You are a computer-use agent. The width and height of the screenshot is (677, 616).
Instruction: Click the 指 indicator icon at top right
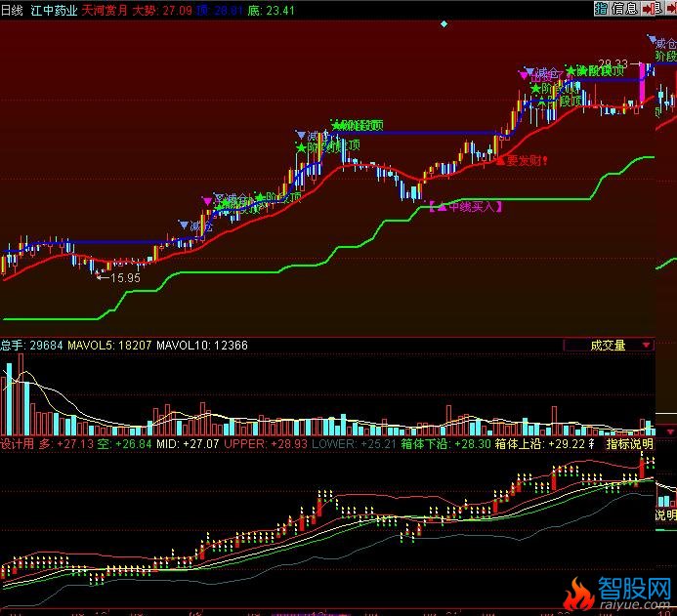[x=601, y=9]
